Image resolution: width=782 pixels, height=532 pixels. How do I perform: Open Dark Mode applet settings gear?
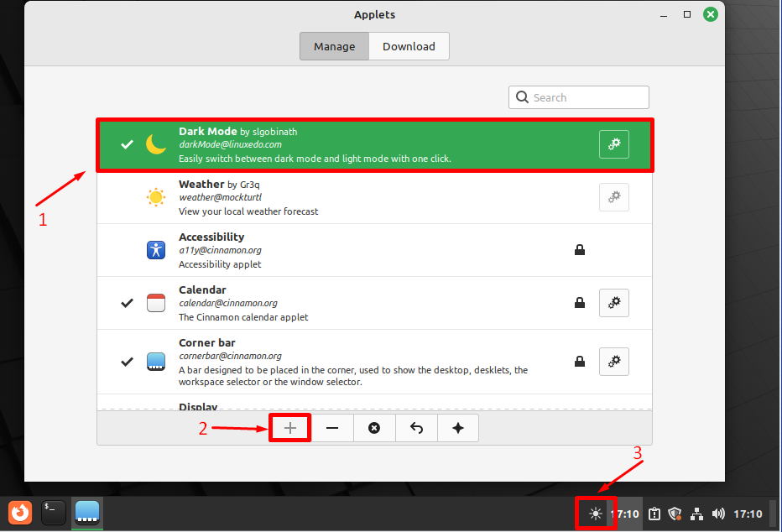click(x=613, y=144)
